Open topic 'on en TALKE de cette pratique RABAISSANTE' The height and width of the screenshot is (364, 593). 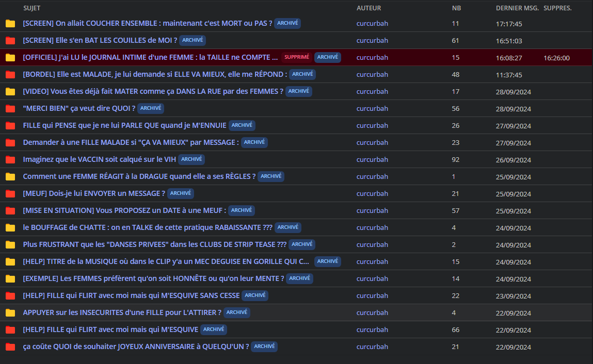148,227
